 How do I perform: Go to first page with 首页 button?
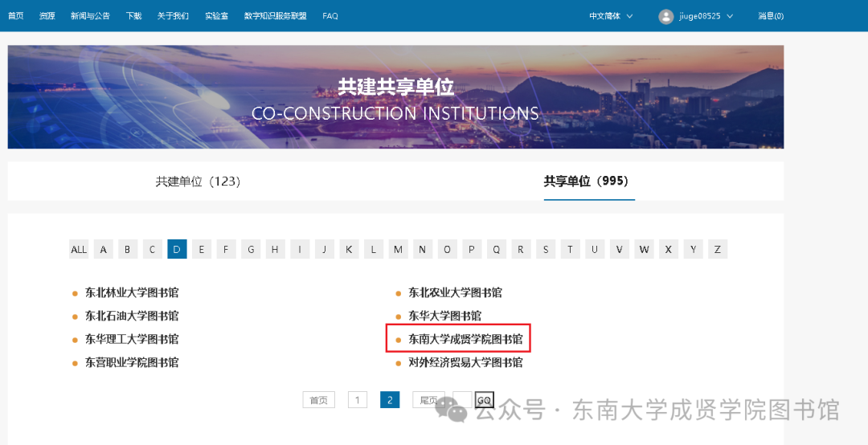click(x=319, y=399)
